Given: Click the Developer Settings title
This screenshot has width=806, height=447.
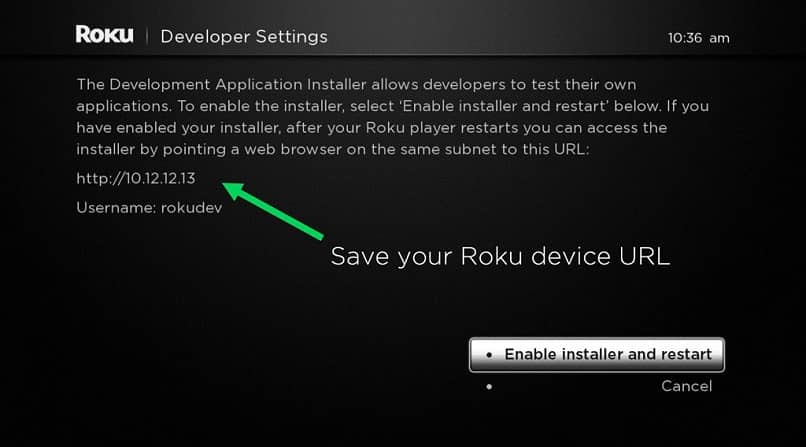Looking at the screenshot, I should pyautogui.click(x=243, y=37).
